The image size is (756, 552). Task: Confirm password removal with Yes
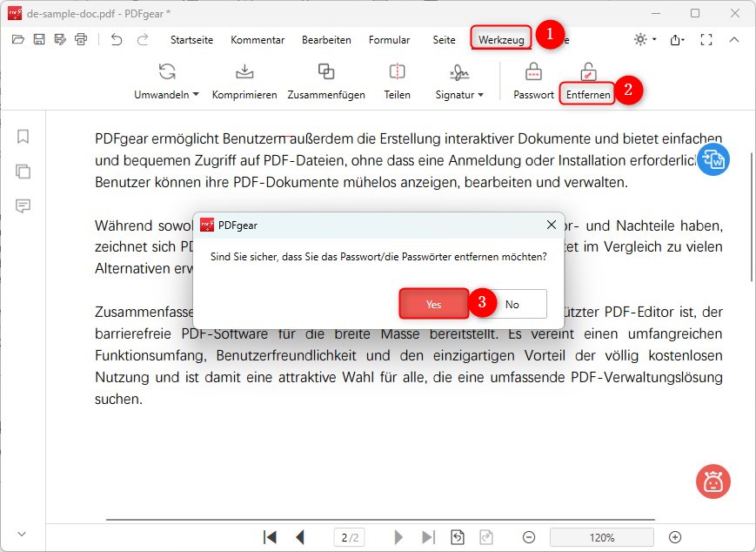click(433, 304)
